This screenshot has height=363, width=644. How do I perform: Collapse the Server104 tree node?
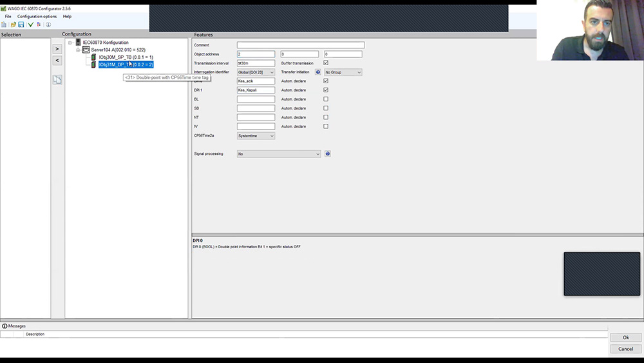click(78, 50)
